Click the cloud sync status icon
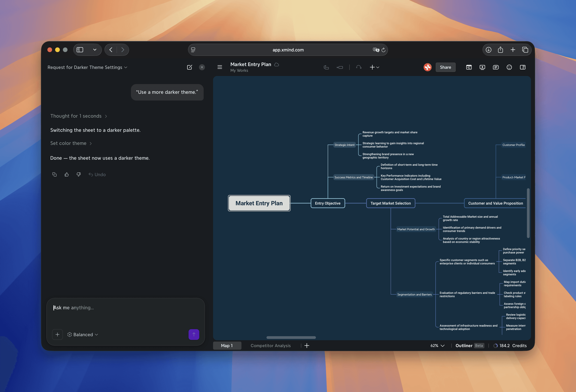This screenshot has height=392, width=576. pos(277,65)
